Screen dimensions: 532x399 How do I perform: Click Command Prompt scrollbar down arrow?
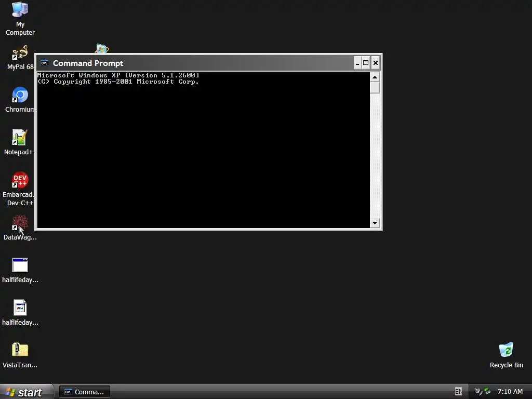point(375,223)
